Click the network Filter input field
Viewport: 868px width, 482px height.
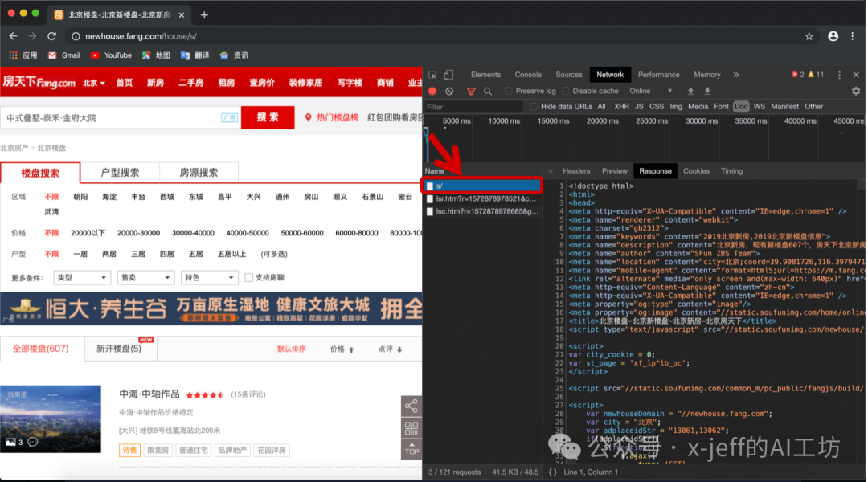[473, 107]
